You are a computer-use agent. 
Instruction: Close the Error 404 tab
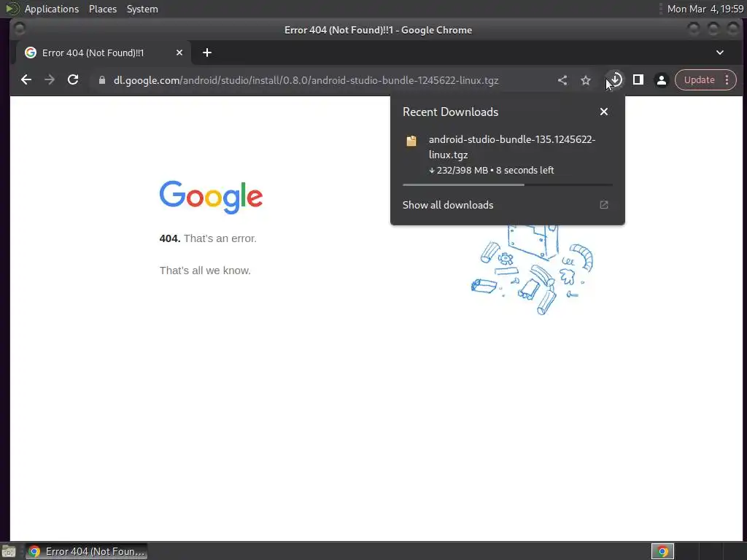[x=179, y=52]
